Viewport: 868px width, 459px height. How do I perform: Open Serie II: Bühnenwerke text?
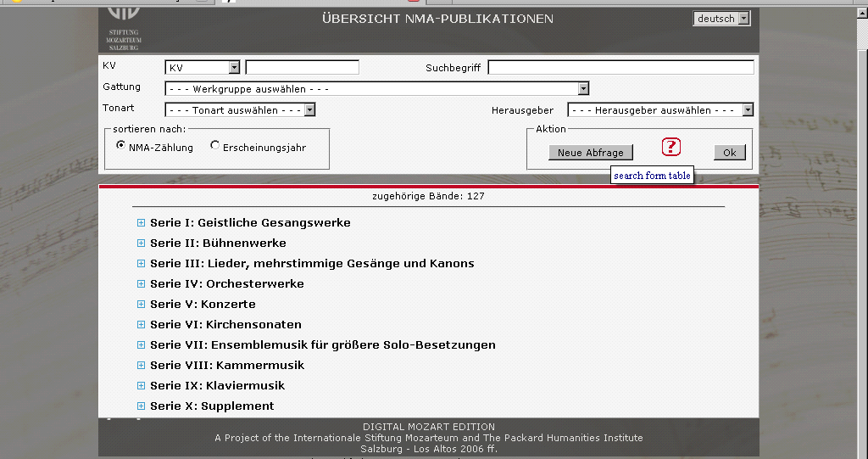tap(218, 243)
